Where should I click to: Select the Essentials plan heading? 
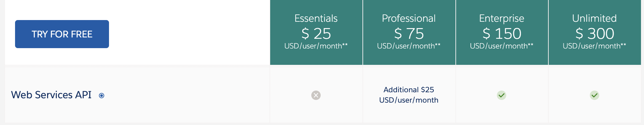click(x=316, y=18)
